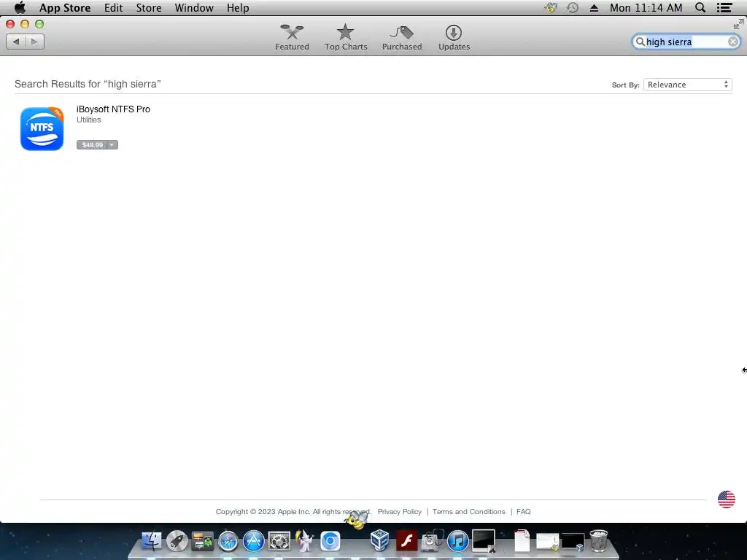Open the Notification Center list icon

pos(724,7)
